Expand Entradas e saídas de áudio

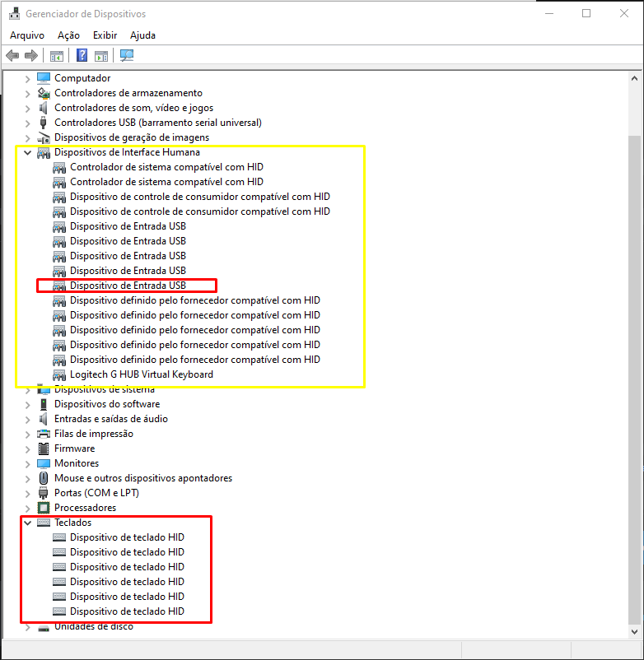coord(27,419)
